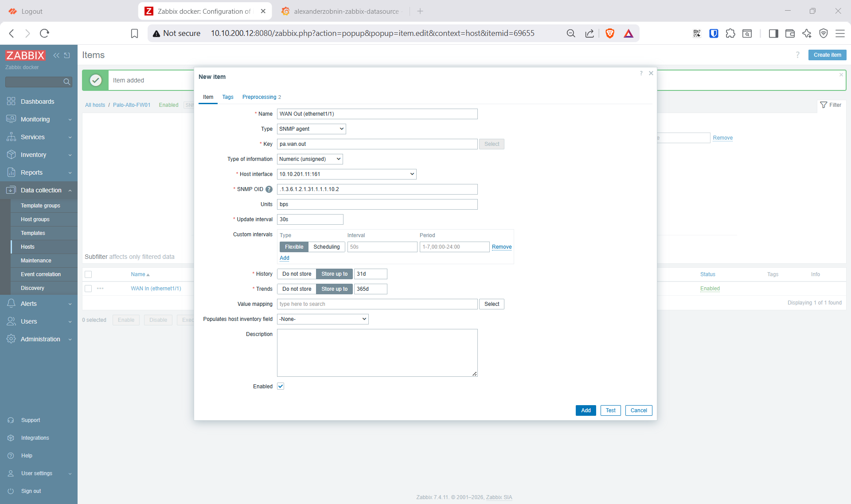Click the Test button
Viewport: 851px width, 504px height.
tap(611, 410)
